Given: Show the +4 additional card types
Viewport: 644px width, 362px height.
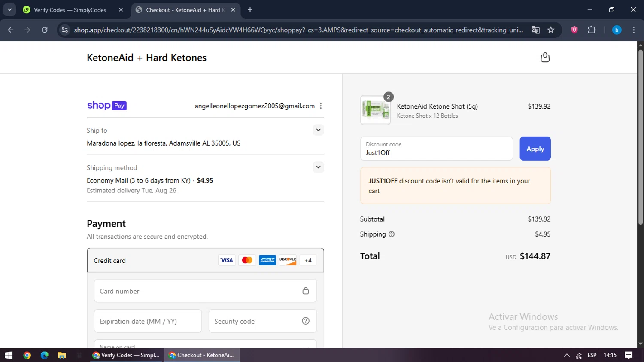Looking at the screenshot, I should [308, 260].
